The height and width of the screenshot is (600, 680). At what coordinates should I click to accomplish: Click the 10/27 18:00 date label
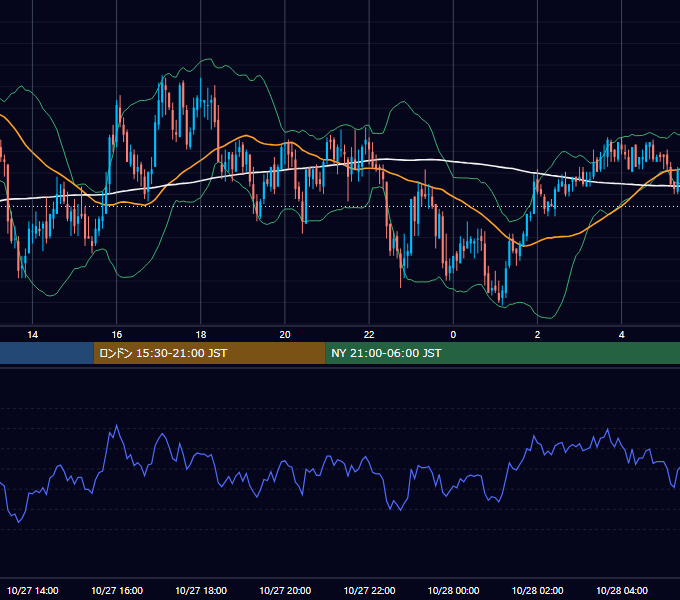[201, 590]
